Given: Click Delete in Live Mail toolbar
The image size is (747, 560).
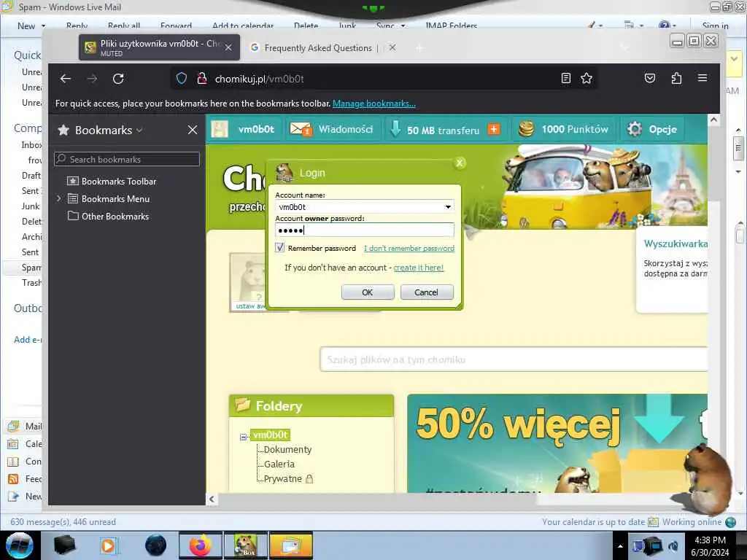Looking at the screenshot, I should [x=306, y=26].
